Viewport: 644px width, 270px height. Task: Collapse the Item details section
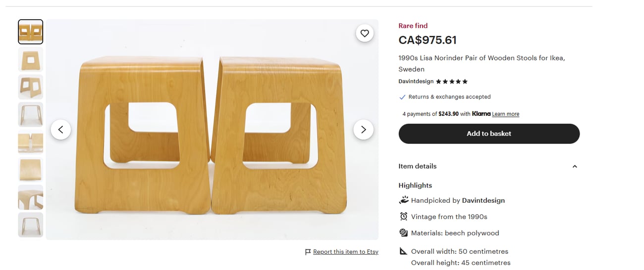point(575,166)
